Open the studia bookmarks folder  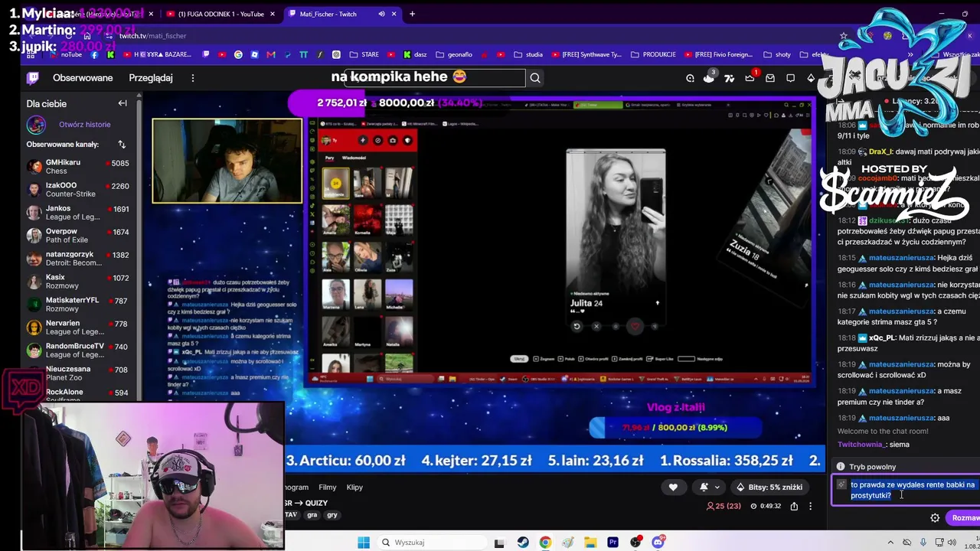pos(528,55)
